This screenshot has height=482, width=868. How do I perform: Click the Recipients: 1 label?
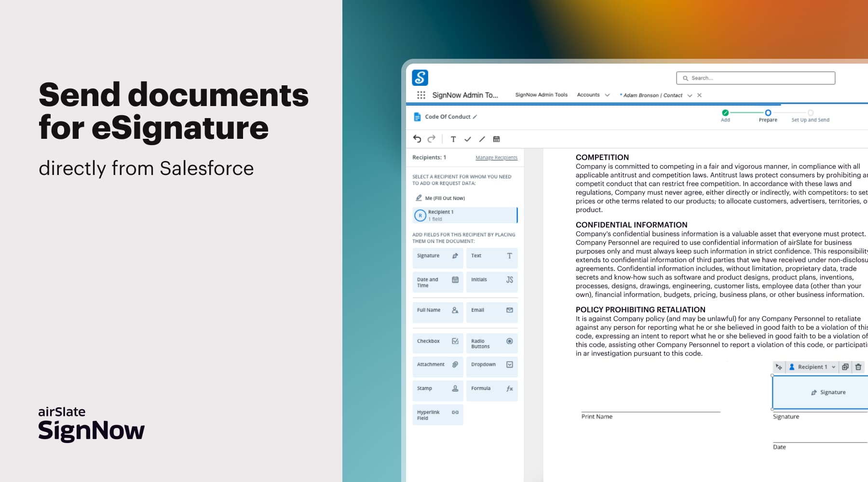429,158
